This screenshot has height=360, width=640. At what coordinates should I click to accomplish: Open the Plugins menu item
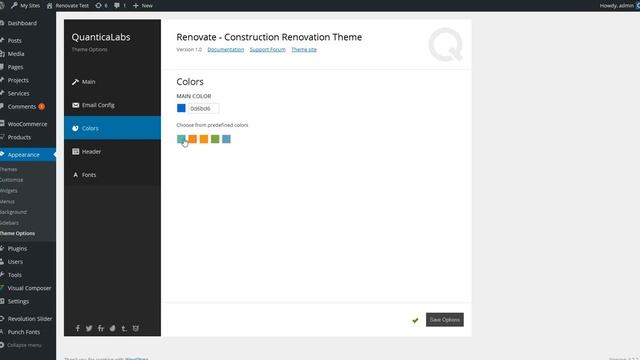point(17,249)
